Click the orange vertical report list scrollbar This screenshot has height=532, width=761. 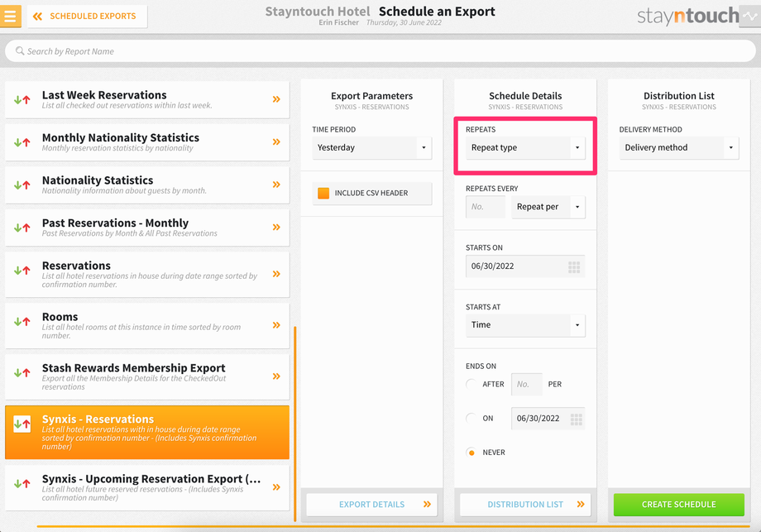[x=295, y=424]
